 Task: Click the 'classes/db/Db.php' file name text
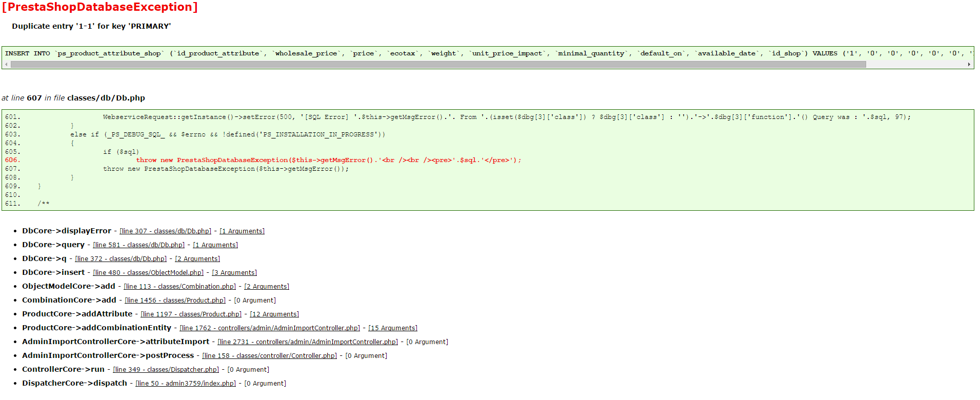[106, 98]
